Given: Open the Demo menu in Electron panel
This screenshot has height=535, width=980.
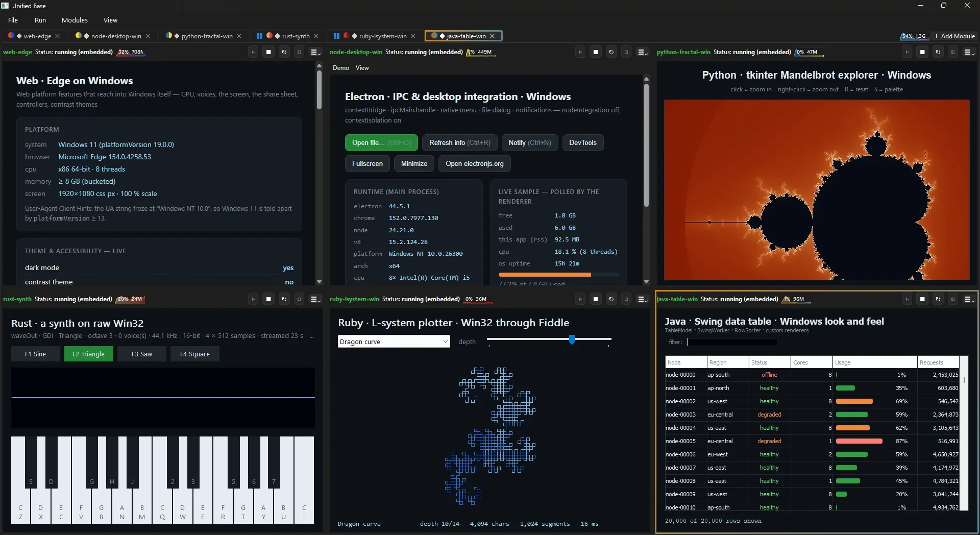Looking at the screenshot, I should pos(341,68).
